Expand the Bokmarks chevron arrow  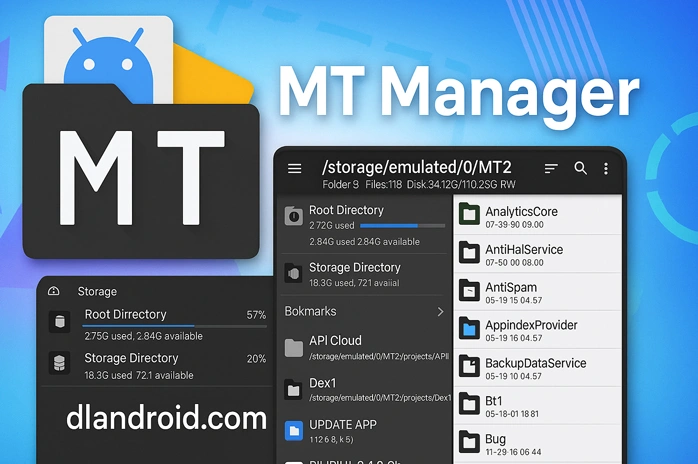tap(440, 312)
